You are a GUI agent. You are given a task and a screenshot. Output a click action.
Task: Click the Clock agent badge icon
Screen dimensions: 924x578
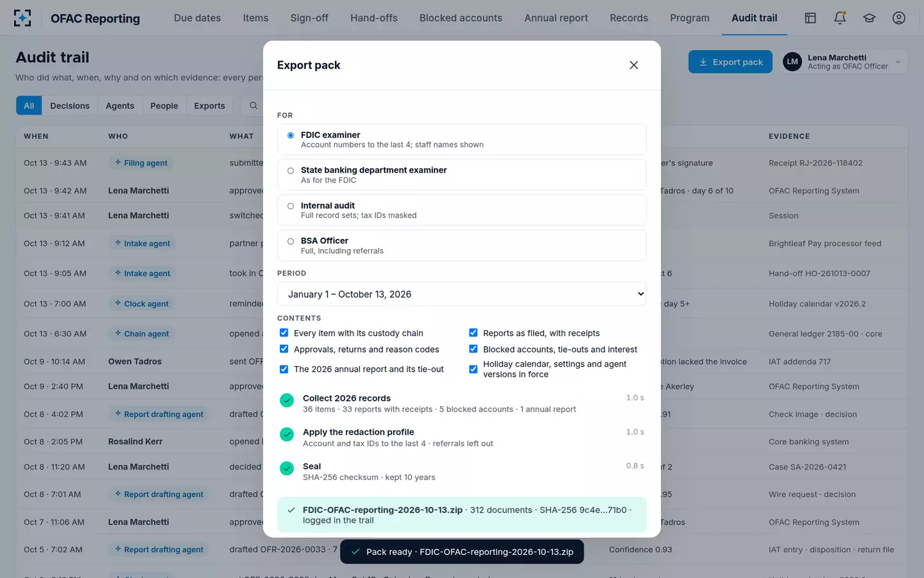(118, 303)
